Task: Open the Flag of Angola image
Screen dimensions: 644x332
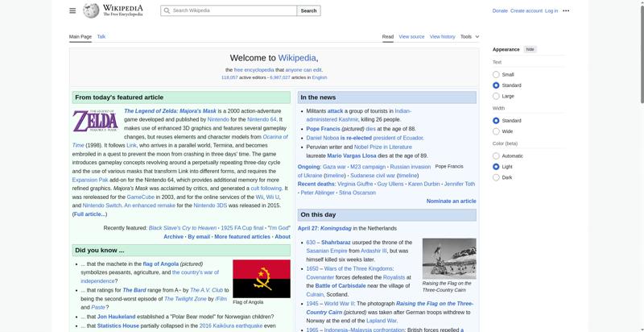Action: click(261, 279)
